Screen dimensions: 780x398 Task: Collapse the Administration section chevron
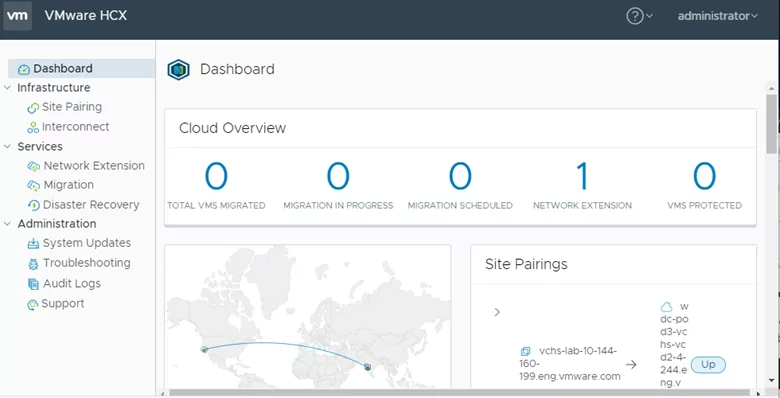tap(7, 224)
